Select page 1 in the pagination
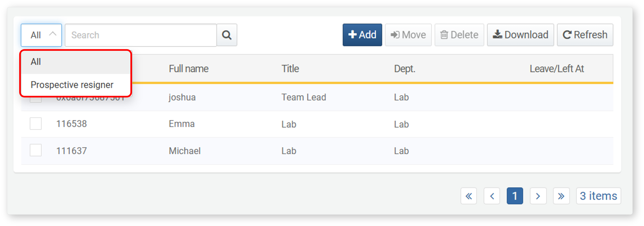The height and width of the screenshot is (226, 644). point(515,196)
